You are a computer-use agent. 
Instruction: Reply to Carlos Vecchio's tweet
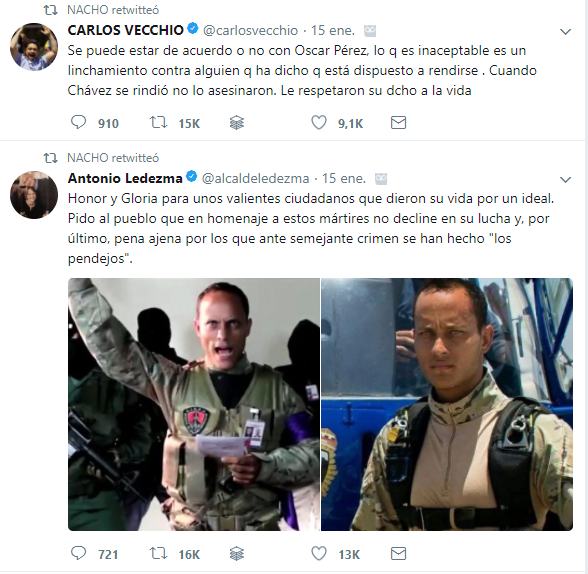[78, 123]
